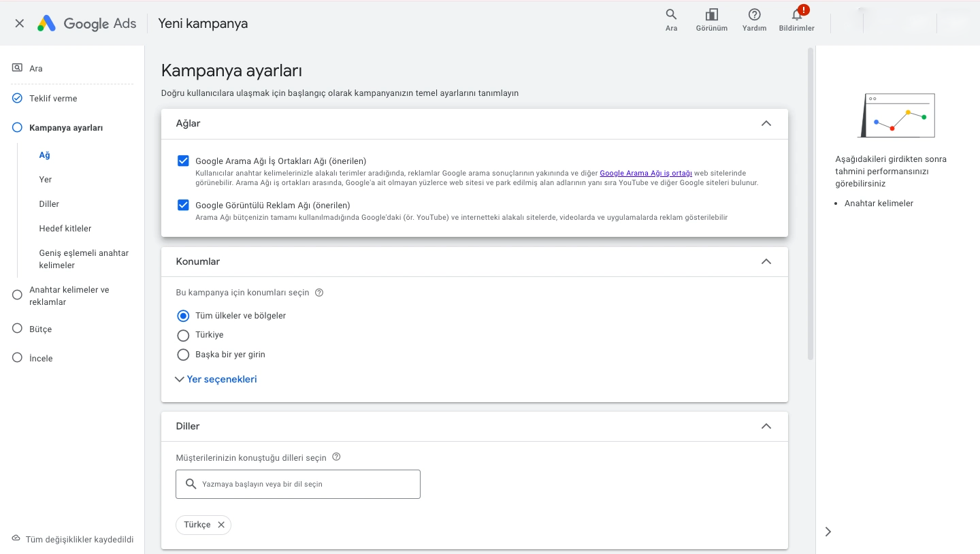980x554 pixels.
Task: Click the cloud saved-changes icon
Action: pos(16,538)
